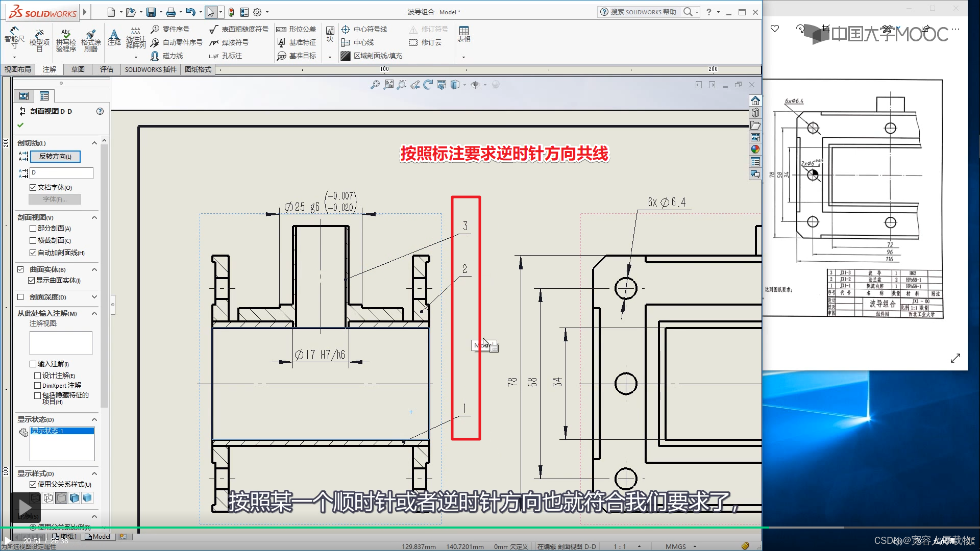Switch to the 草图 tab
Screen dimensions: 980x551
click(x=78, y=69)
